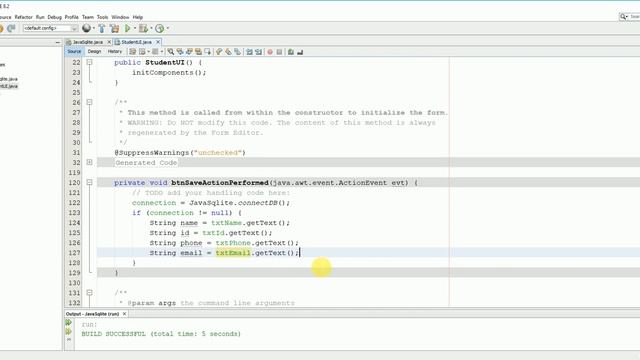The width and height of the screenshot is (640, 360).
Task: Switch to History view
Action: coord(115,51)
